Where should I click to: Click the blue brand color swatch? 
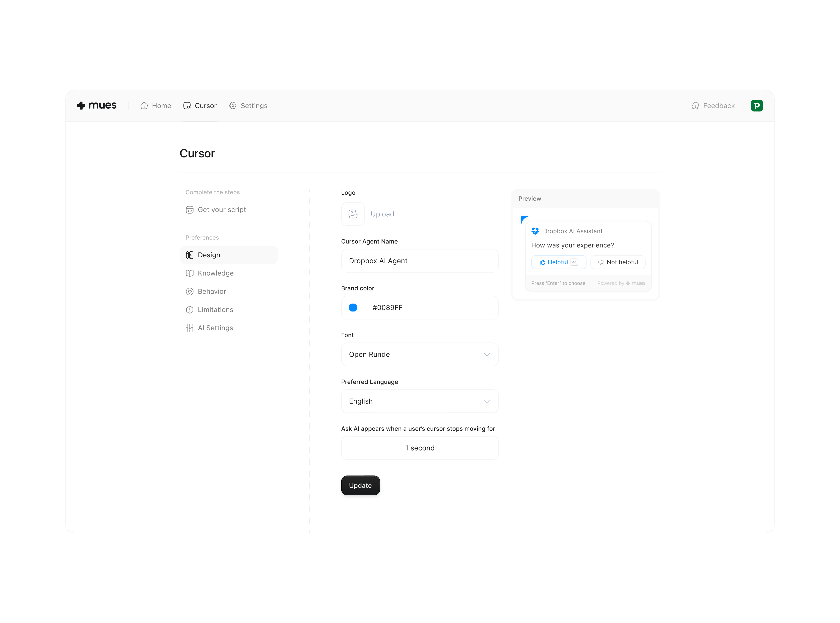point(353,308)
